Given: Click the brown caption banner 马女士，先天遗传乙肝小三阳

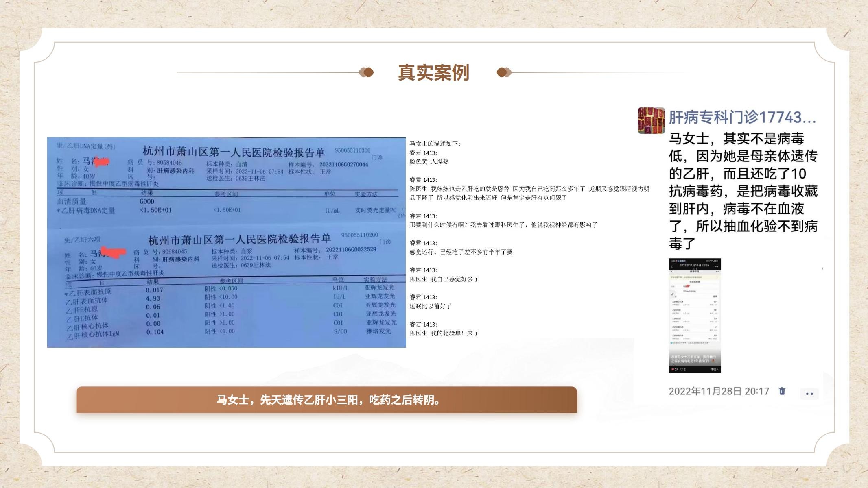Looking at the screenshot, I should [327, 400].
